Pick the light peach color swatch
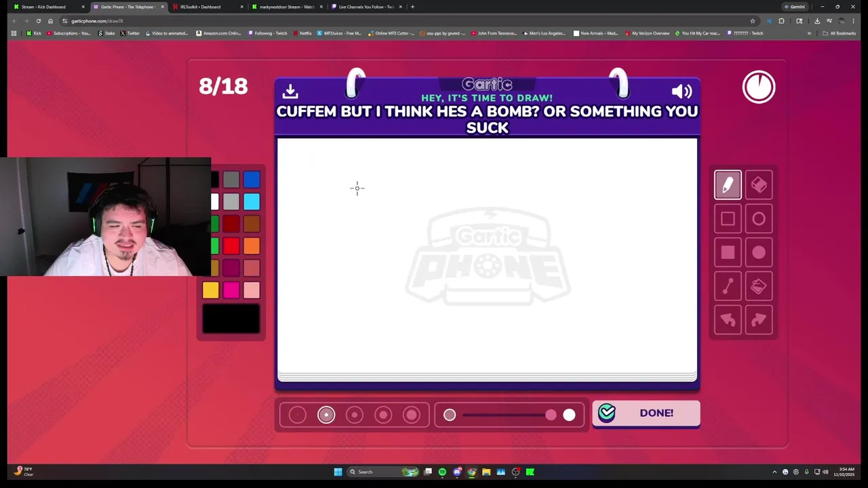The image size is (868, 488). [x=252, y=290]
